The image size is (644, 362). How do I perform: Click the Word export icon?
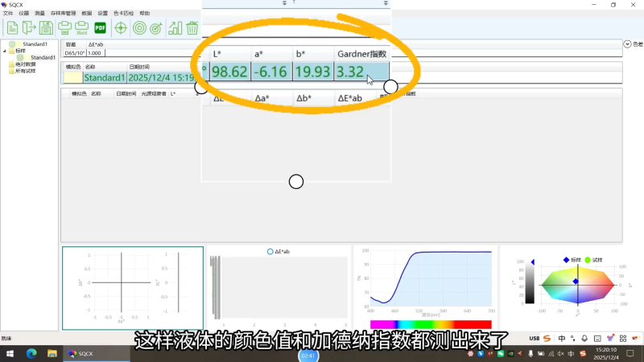(x=82, y=28)
